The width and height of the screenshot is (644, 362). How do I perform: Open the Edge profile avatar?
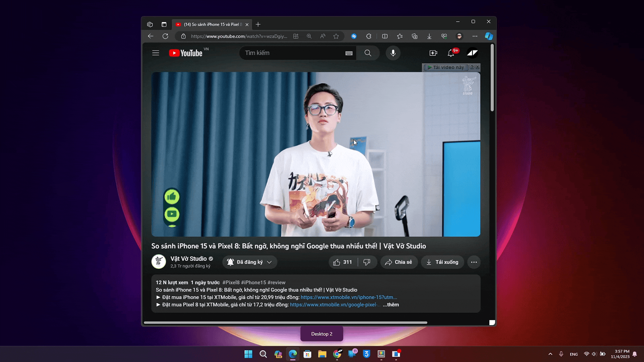(459, 36)
